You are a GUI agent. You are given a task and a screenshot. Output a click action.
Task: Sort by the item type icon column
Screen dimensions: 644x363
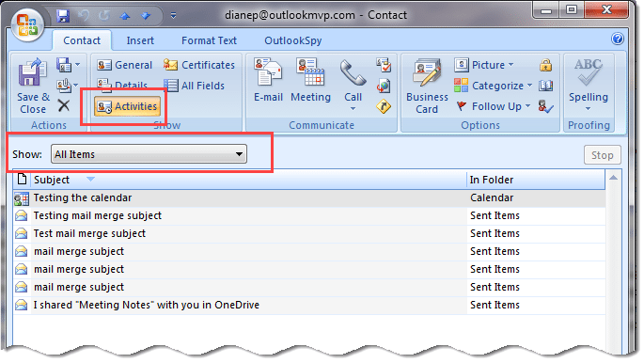22,180
